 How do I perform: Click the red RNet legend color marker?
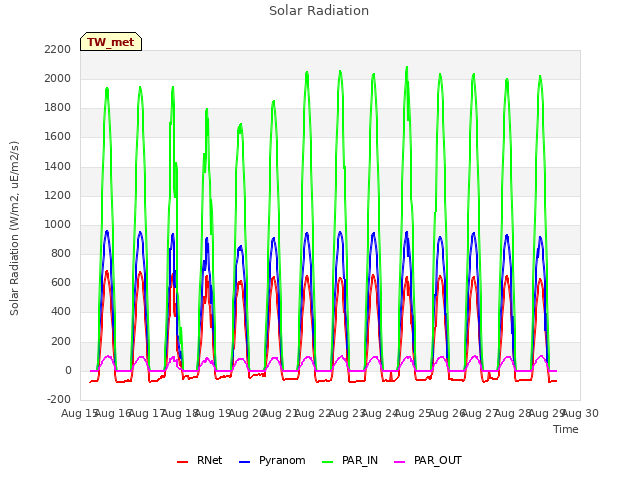point(182,462)
